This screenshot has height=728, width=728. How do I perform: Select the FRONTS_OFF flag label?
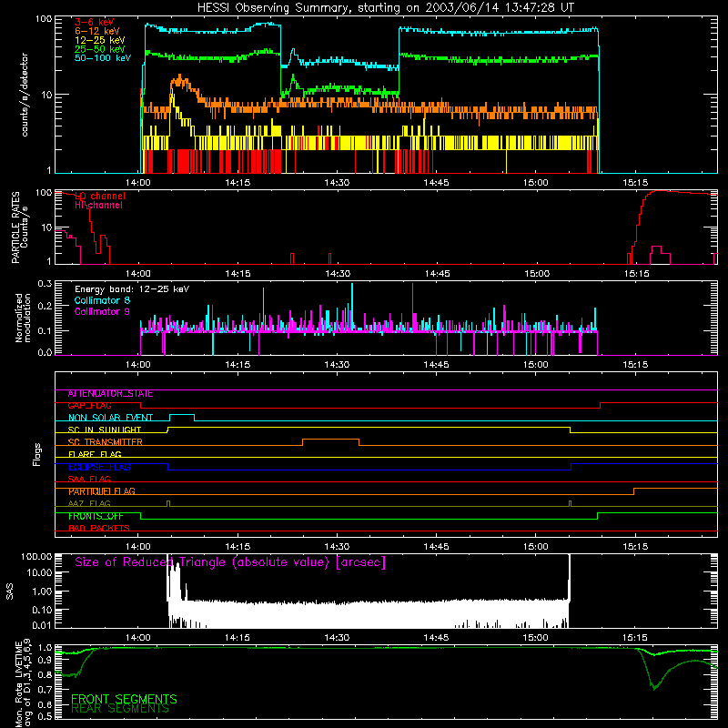point(96,516)
